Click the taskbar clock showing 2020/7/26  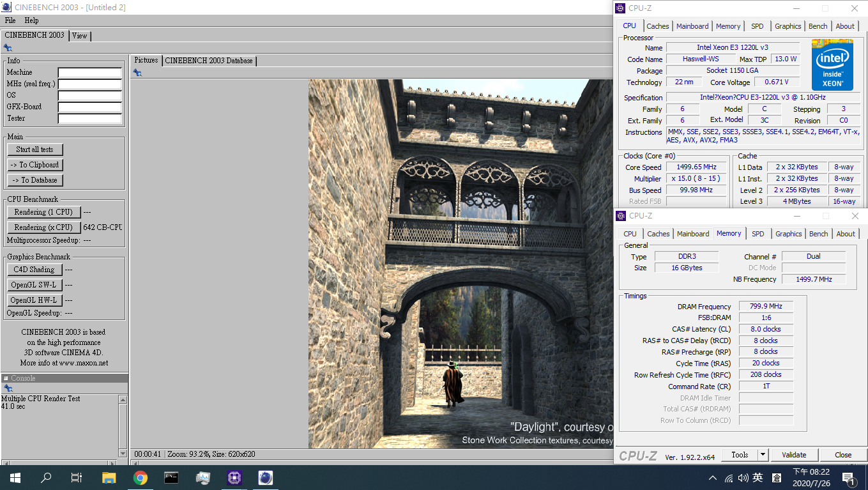point(811,478)
